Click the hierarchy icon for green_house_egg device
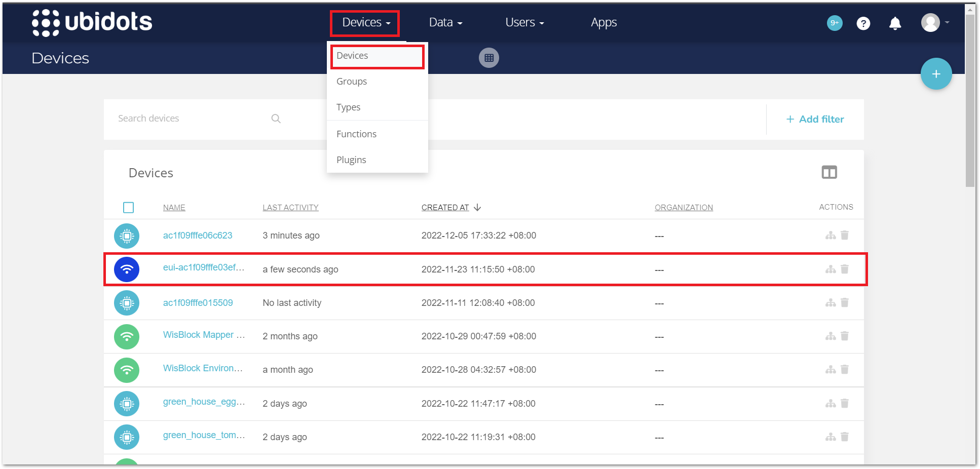980x469 pixels. pyautogui.click(x=831, y=404)
